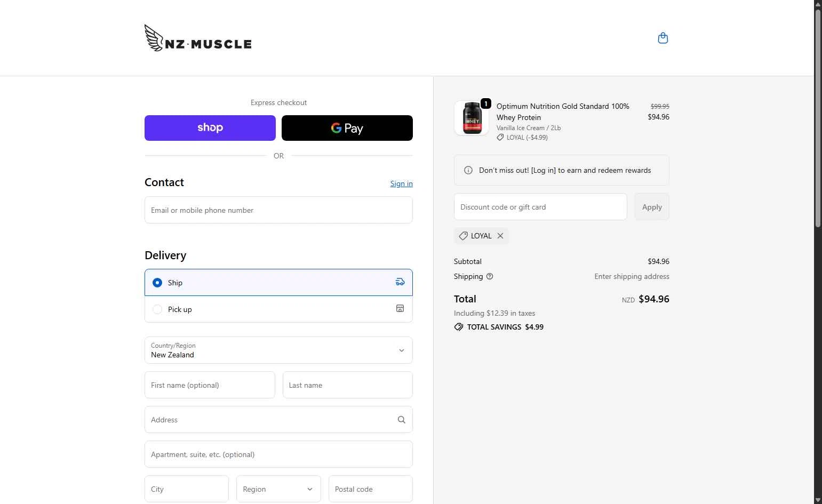Click the crossed-out $99.95 price

[660, 106]
